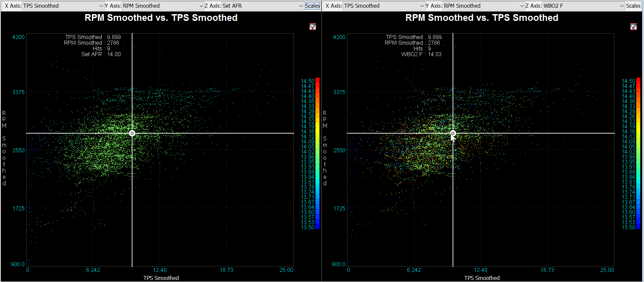Open the Y Axis dropdown in the Set AFR panel
Viewport: 644px width, 282px height.
click(163, 6)
